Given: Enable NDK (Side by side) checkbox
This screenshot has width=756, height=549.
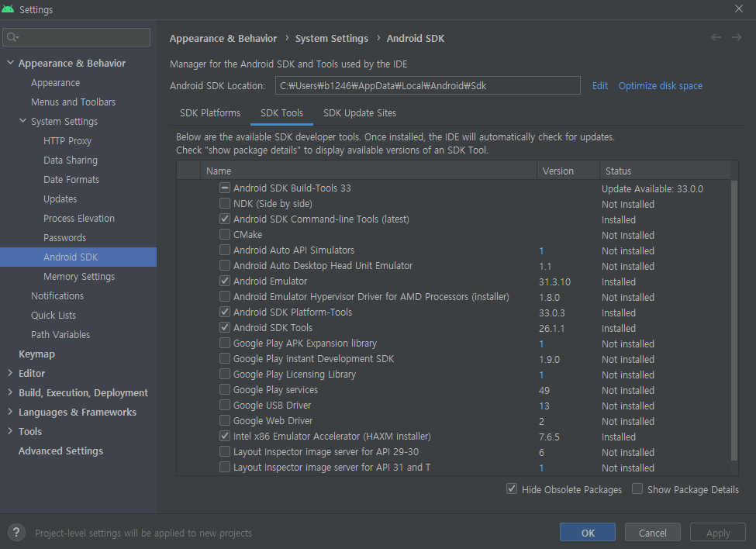Looking at the screenshot, I should (225, 203).
